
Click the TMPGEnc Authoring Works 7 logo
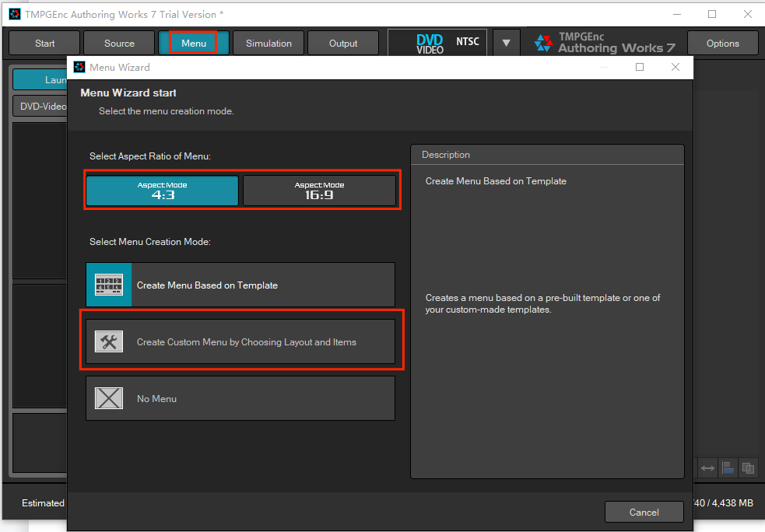pyautogui.click(x=605, y=43)
